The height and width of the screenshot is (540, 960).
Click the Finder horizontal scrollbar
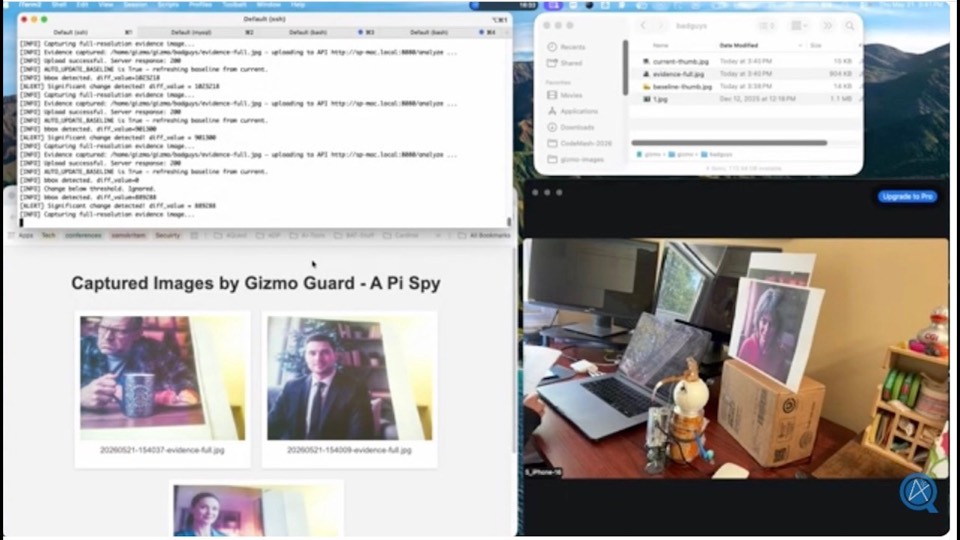click(729, 143)
